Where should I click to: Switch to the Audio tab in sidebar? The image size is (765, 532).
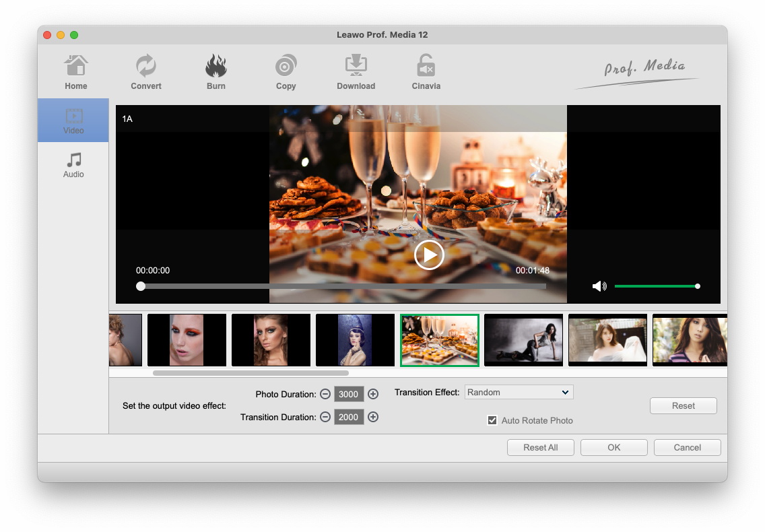click(73, 165)
